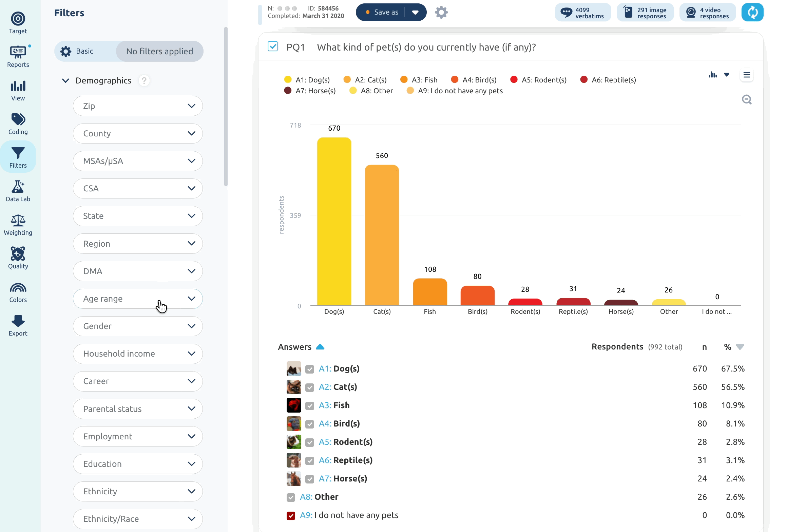Open the Export section
The height and width of the screenshot is (532, 787).
18,325
